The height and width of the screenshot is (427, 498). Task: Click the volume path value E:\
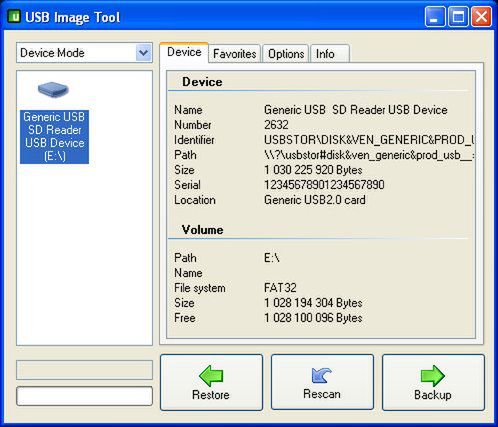(272, 258)
